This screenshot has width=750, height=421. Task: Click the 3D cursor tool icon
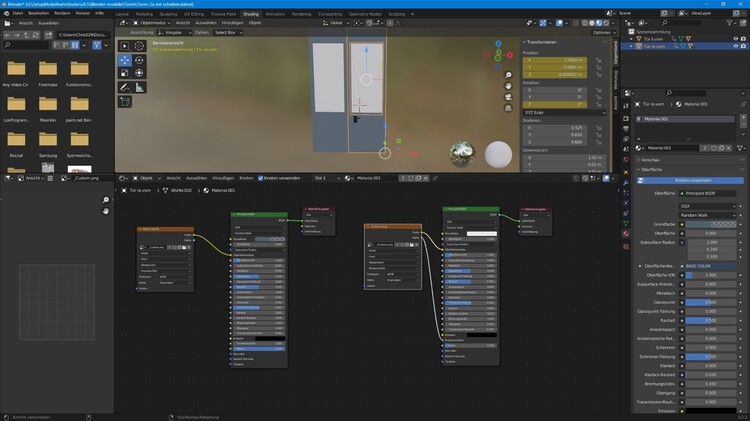click(x=139, y=46)
